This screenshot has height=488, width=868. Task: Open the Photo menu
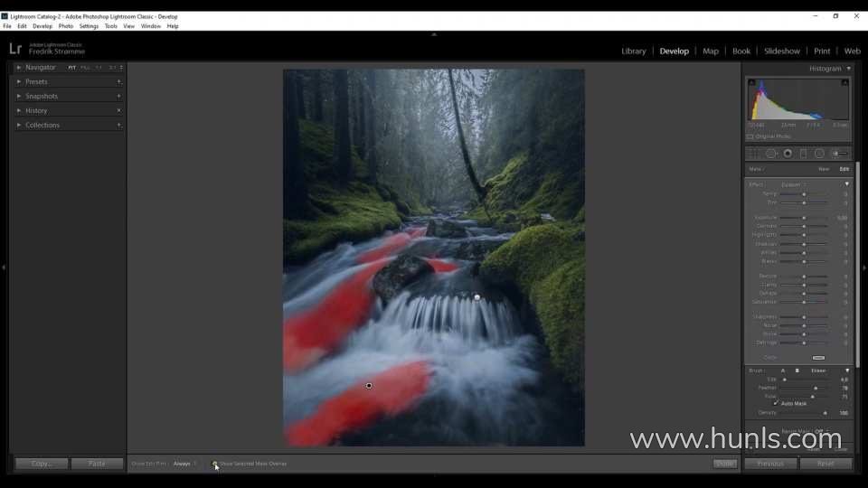pos(66,26)
